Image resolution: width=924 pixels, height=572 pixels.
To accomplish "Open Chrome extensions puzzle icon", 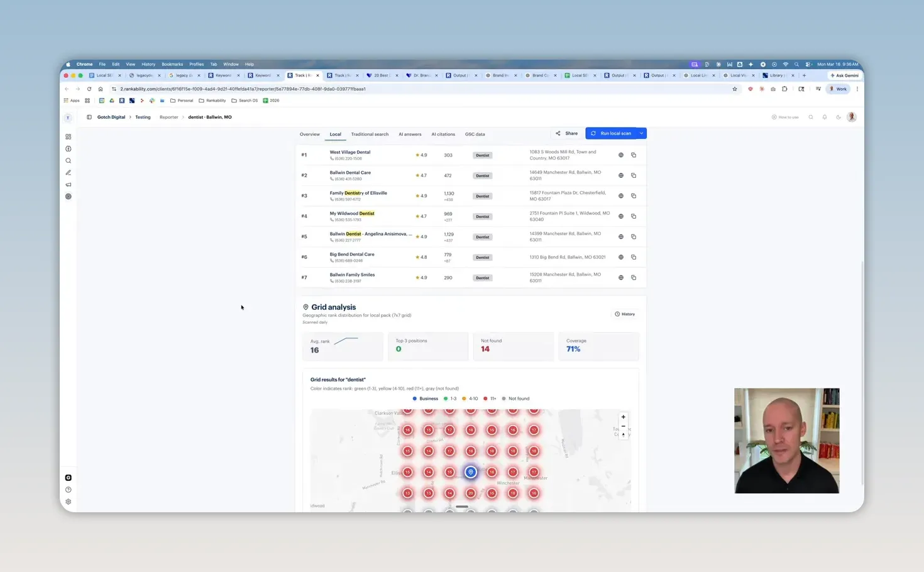I will click(784, 89).
